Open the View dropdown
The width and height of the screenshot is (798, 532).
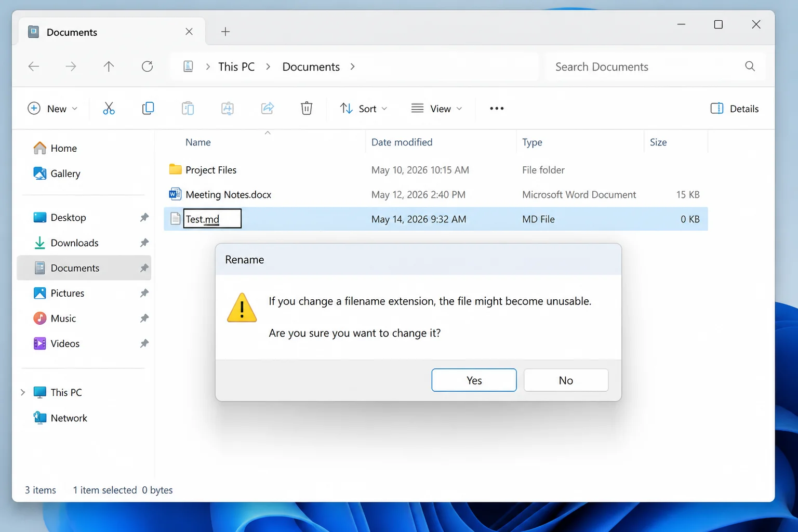coord(436,109)
